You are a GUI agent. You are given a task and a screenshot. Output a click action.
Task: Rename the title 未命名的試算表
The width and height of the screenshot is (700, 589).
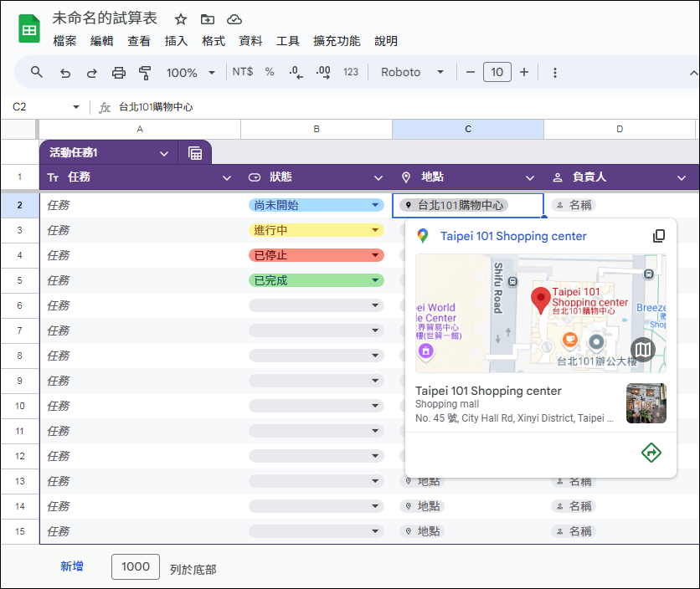point(105,18)
